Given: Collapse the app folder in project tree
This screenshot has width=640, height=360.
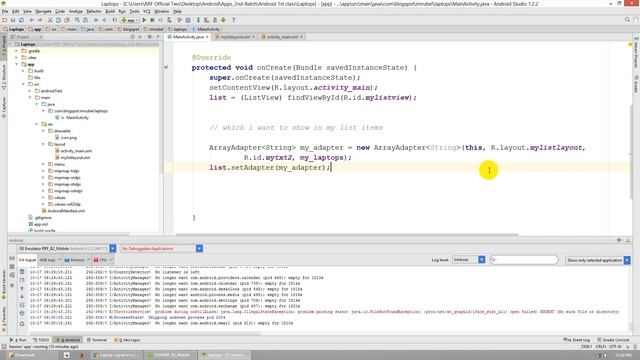Looking at the screenshot, I should point(17,64).
